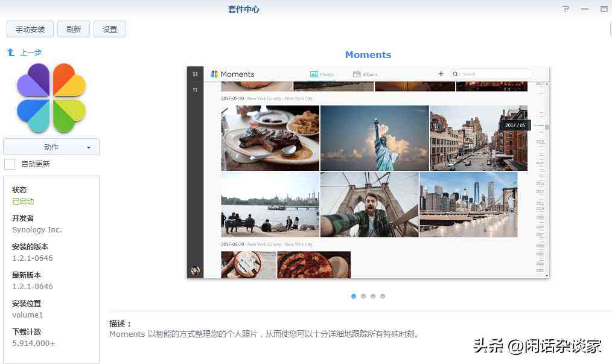The width and height of the screenshot is (612, 364).
Task: Select the fourth screenshot carousel dot
Action: point(383,296)
